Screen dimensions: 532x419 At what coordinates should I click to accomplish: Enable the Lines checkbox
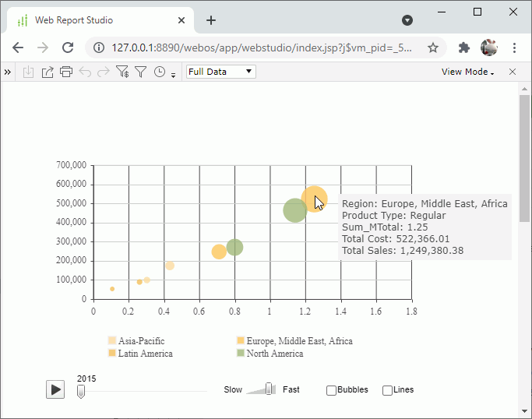pos(388,390)
